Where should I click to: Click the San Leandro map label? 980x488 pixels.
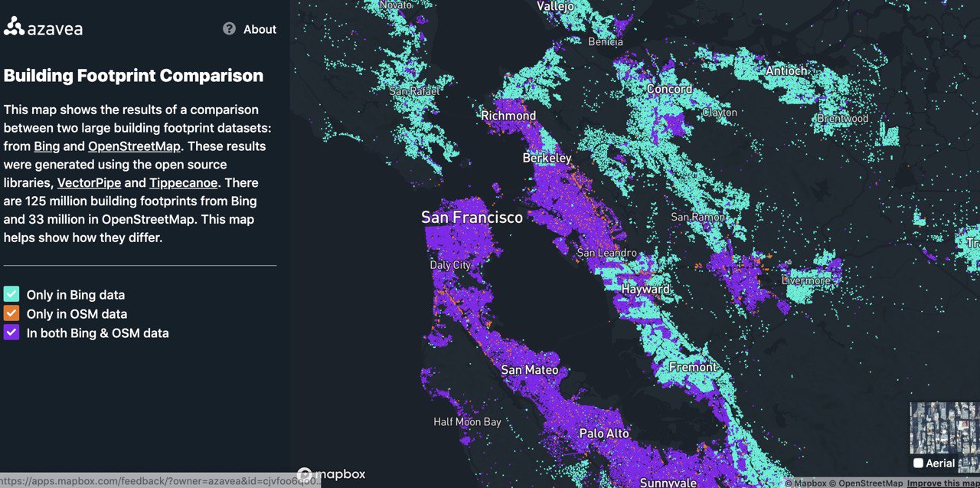(x=606, y=253)
